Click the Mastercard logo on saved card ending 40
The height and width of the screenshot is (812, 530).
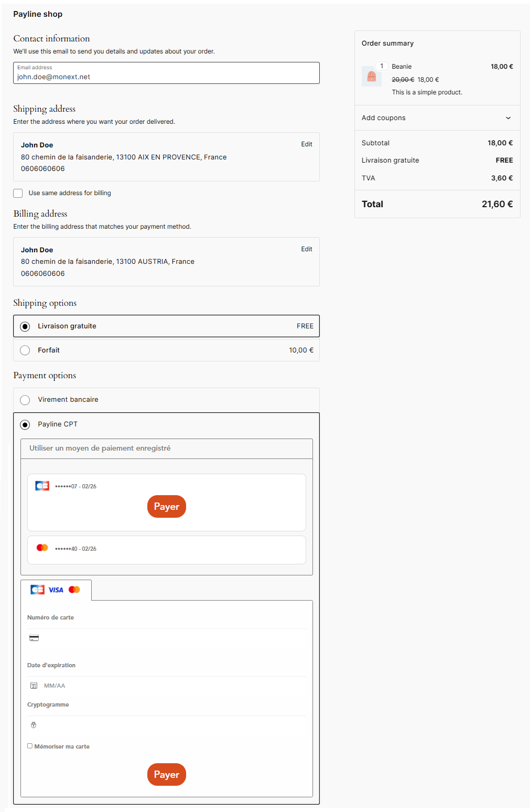tap(42, 548)
